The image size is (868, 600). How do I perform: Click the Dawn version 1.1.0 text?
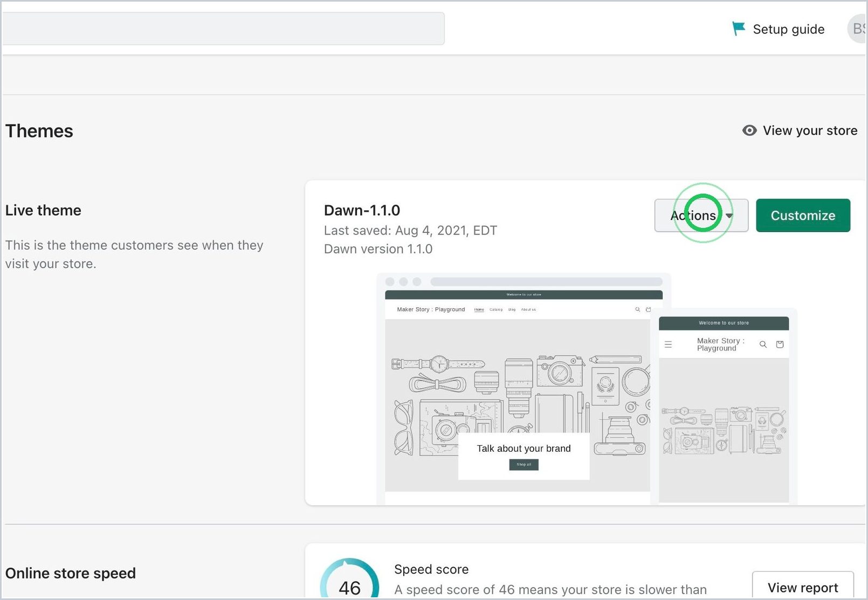[x=378, y=249]
